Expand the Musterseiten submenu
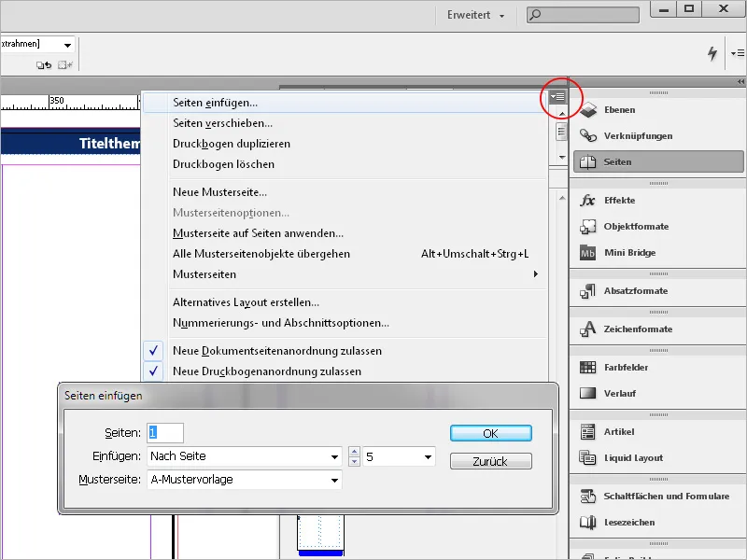The image size is (747, 560). pyautogui.click(x=345, y=274)
